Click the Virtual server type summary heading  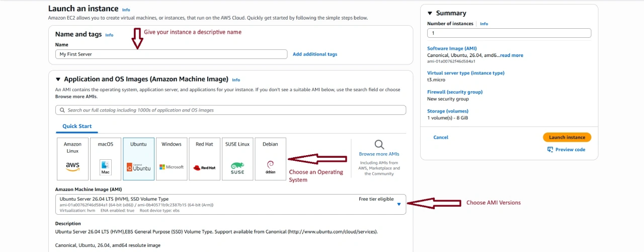click(x=466, y=73)
